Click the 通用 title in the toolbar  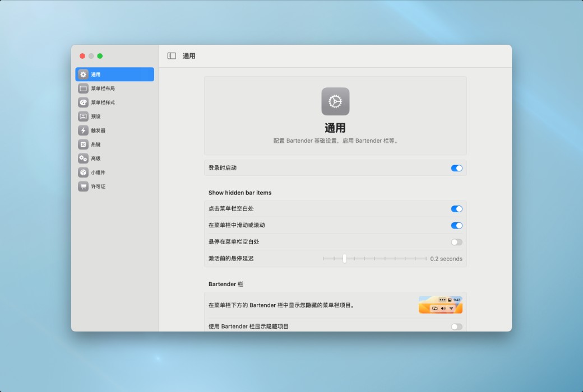[189, 56]
